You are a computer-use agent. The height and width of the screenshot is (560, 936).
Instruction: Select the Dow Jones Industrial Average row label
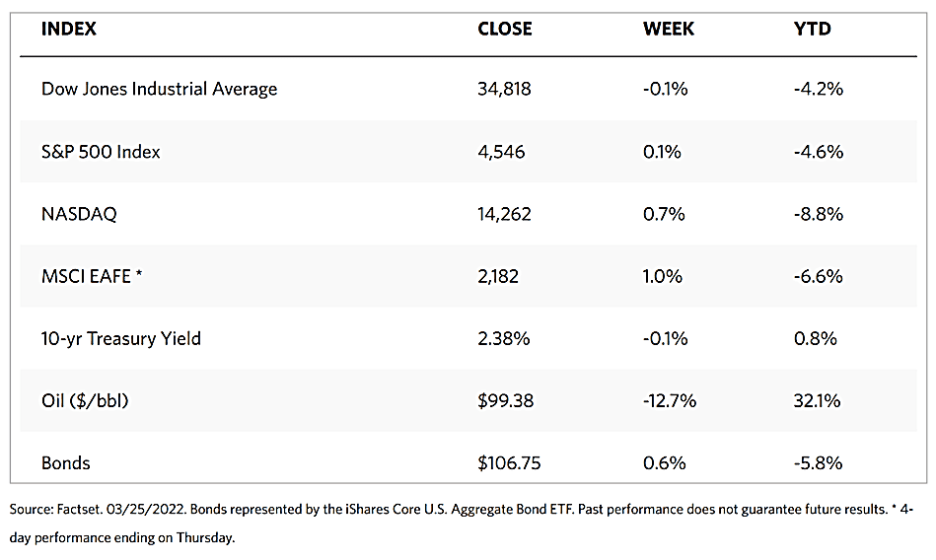(159, 89)
